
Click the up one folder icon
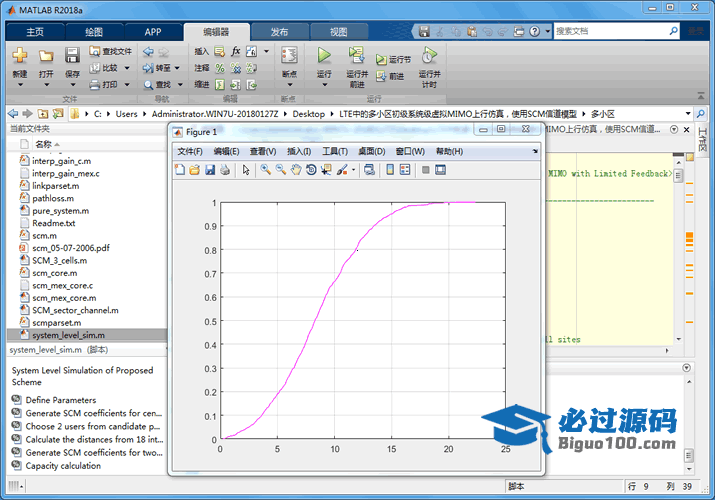click(x=43, y=113)
